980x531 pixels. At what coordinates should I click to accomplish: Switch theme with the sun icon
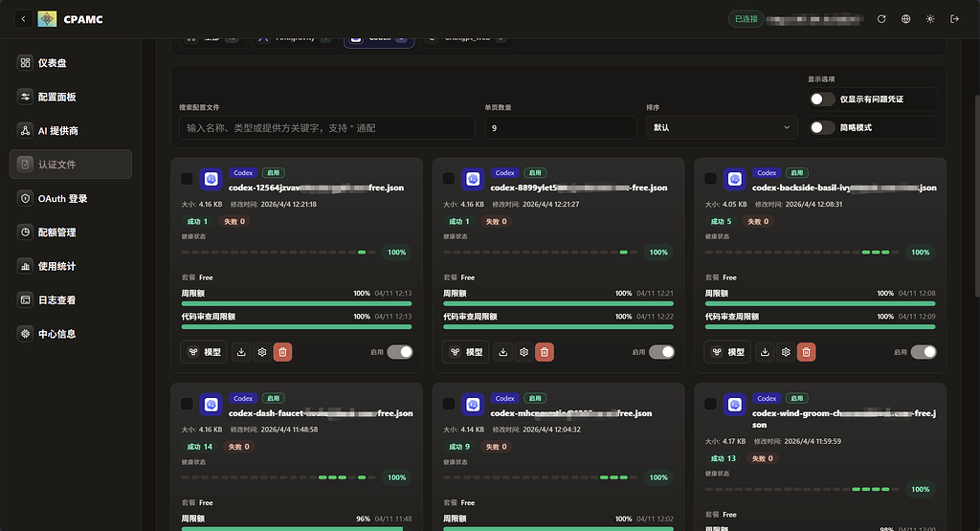930,19
